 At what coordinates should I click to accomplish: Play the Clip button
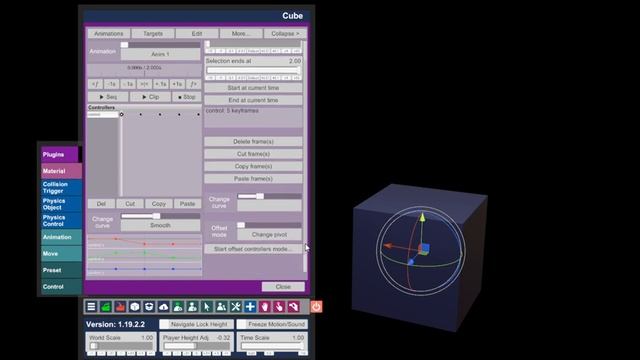[151, 97]
